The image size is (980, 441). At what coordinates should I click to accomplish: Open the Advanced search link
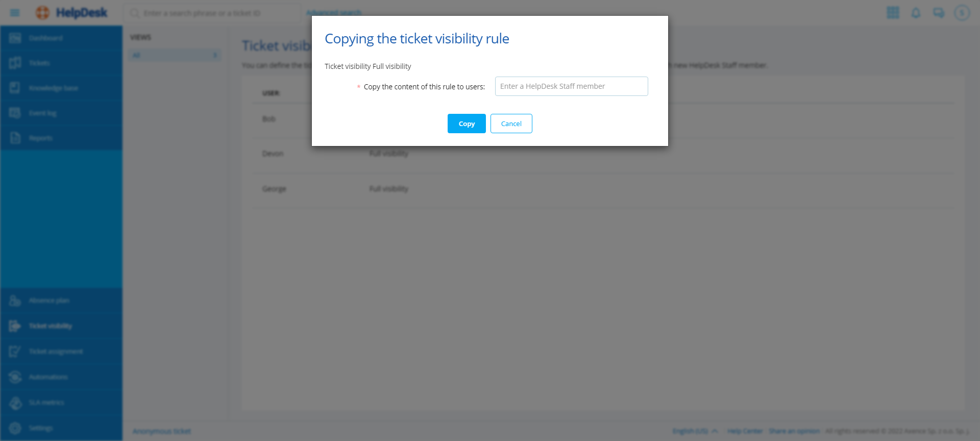(x=334, y=13)
